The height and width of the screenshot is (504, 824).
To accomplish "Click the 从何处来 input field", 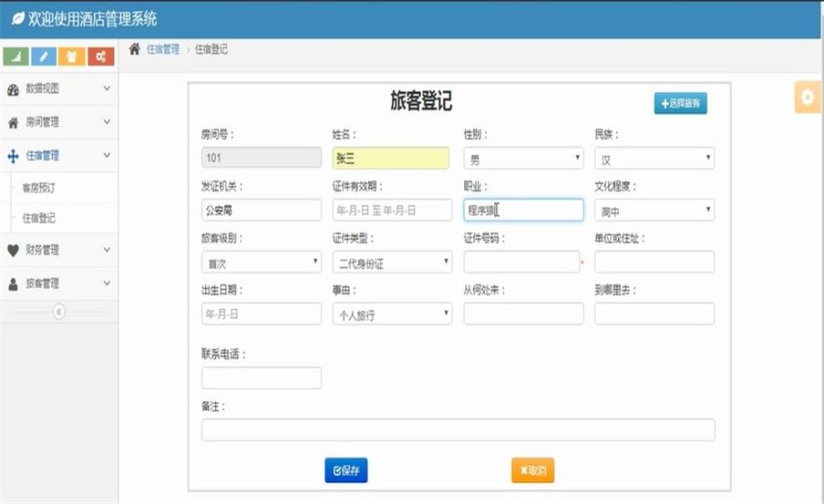I will tap(524, 314).
